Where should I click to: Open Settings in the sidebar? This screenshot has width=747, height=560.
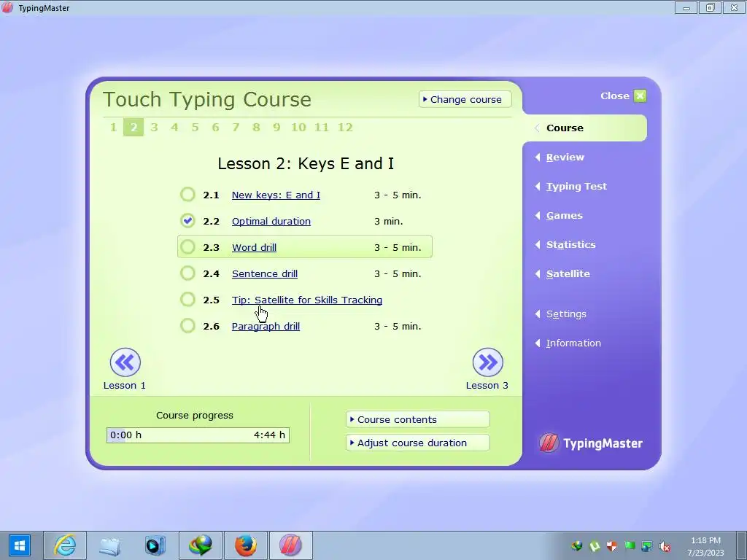coord(566,314)
